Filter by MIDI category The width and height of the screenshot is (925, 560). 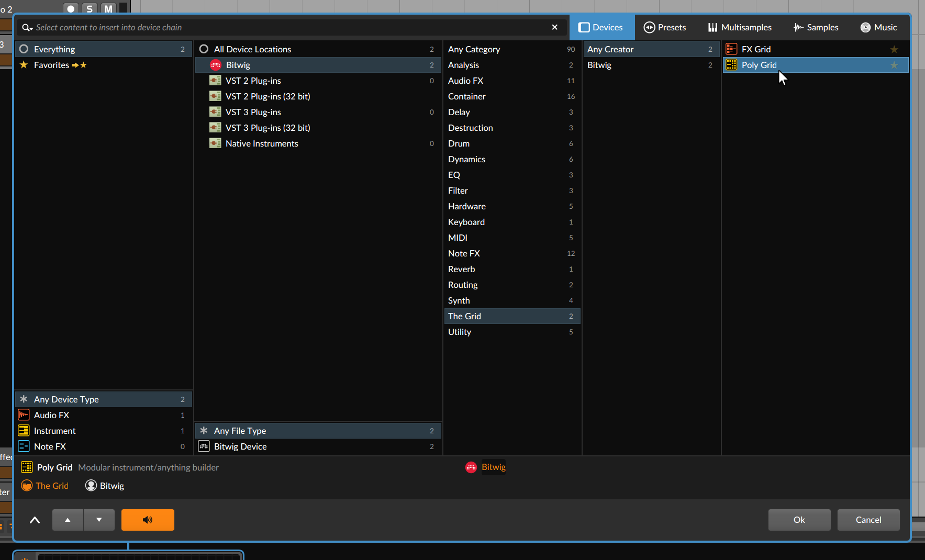[x=512, y=238]
